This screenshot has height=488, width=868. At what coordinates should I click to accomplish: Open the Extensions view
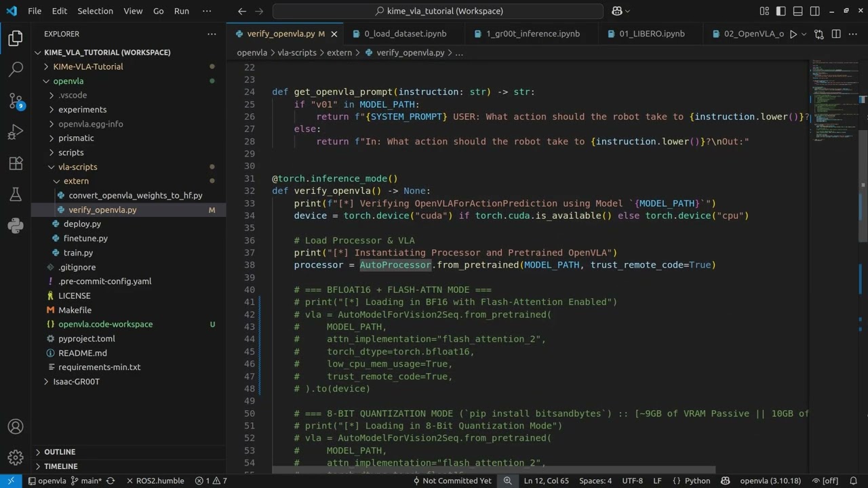[x=16, y=163]
